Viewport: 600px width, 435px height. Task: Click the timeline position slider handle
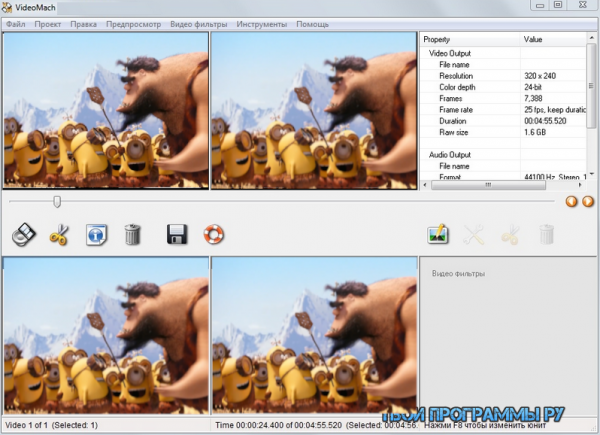coord(57,202)
